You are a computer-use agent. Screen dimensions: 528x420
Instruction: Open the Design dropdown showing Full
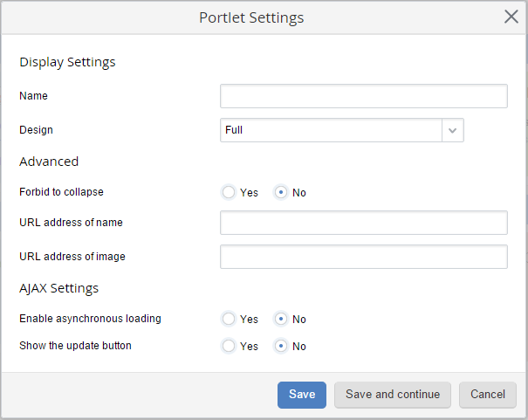click(332, 130)
